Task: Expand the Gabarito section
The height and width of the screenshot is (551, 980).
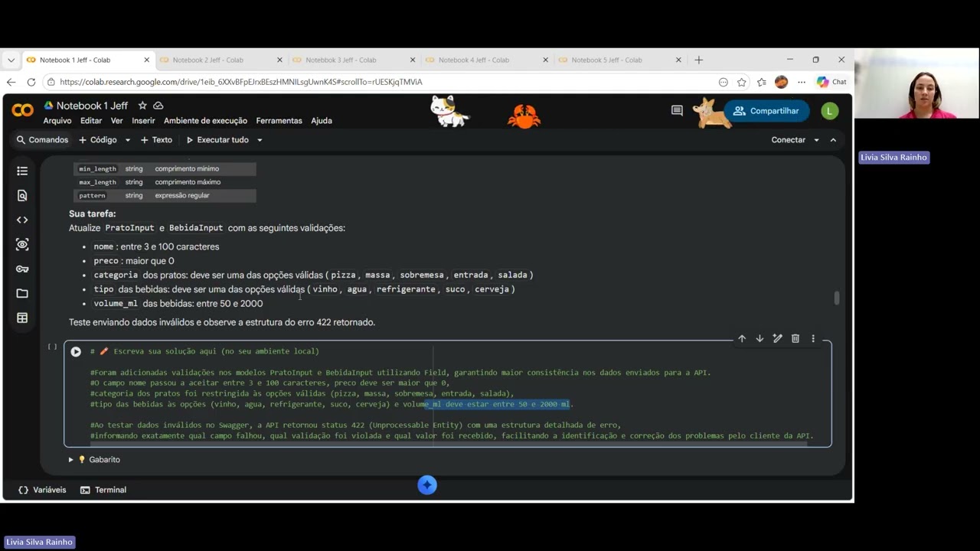Action: click(x=70, y=459)
